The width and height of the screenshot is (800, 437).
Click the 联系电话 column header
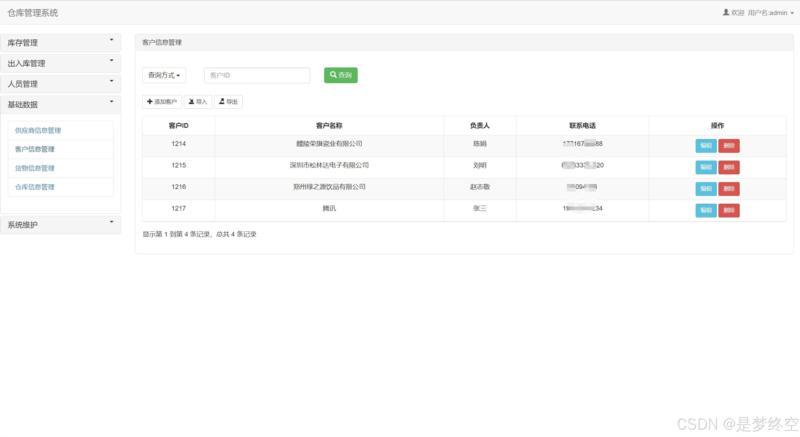pos(582,125)
